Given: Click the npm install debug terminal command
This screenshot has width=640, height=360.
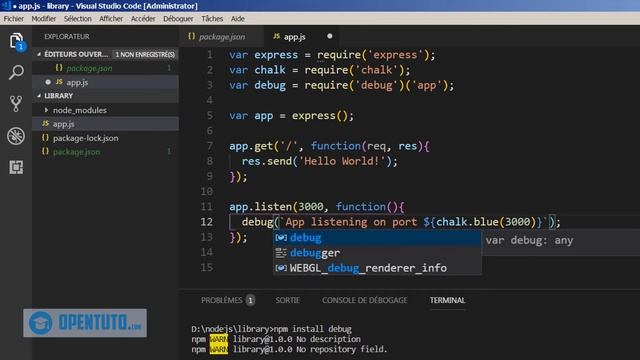Looking at the screenshot, I should point(312,329).
